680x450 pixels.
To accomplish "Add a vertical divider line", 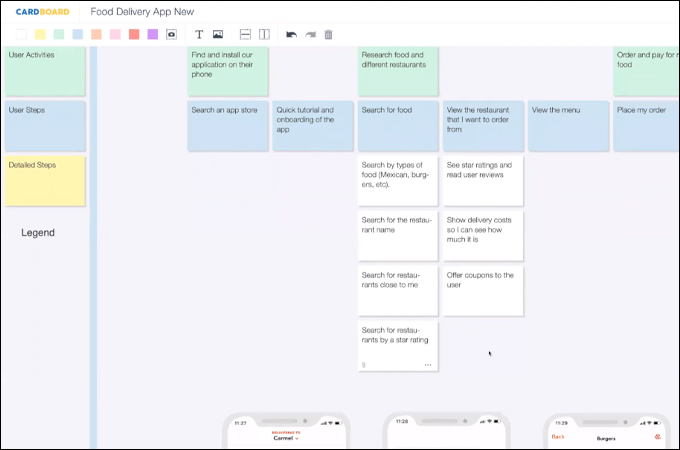I will (264, 34).
